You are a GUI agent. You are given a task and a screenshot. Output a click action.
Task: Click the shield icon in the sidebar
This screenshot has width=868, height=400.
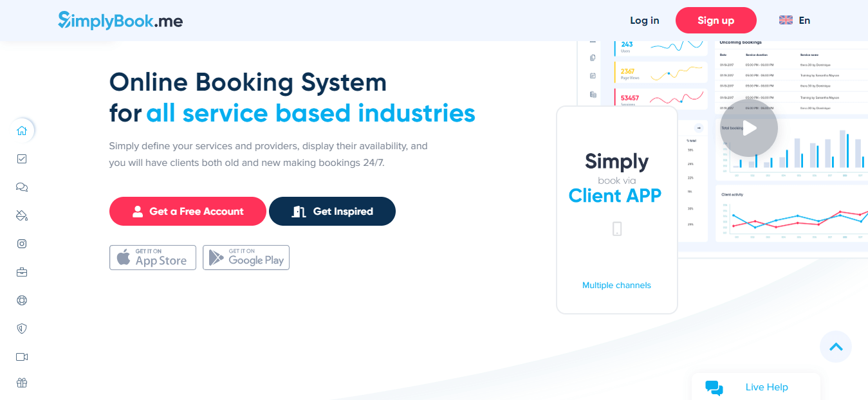point(21,328)
